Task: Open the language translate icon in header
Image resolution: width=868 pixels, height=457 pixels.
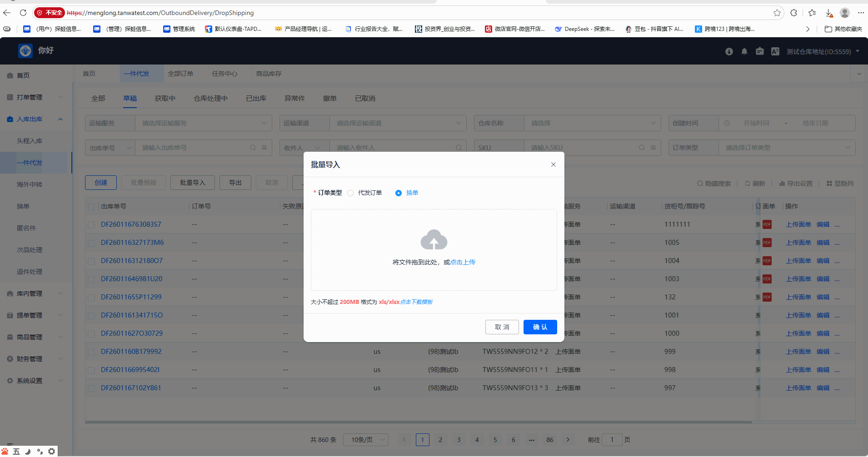Action: tap(775, 52)
